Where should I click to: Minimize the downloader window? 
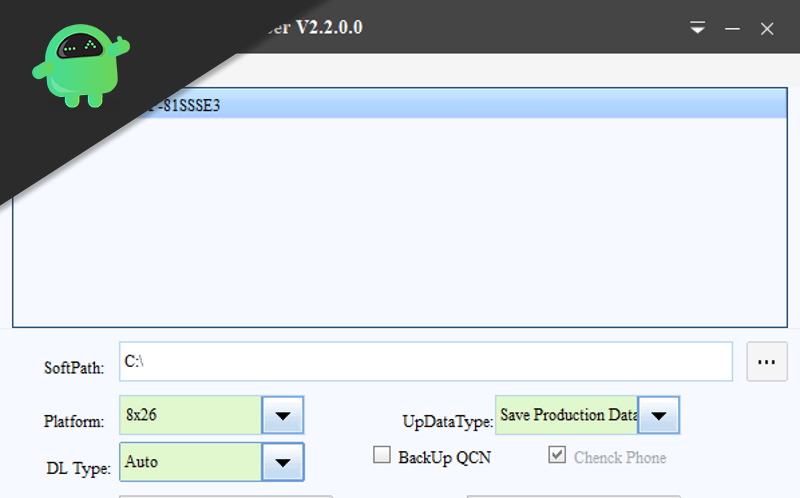(x=732, y=29)
